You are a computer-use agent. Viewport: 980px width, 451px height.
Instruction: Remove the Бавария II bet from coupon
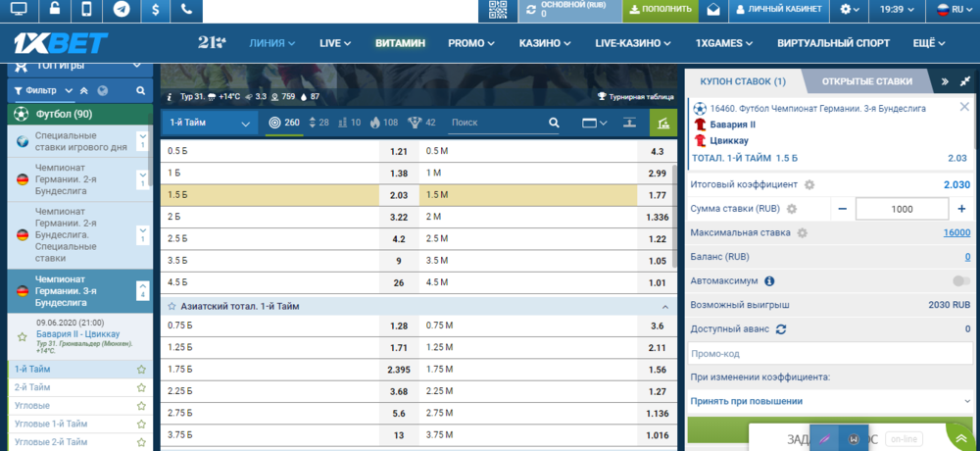click(964, 107)
